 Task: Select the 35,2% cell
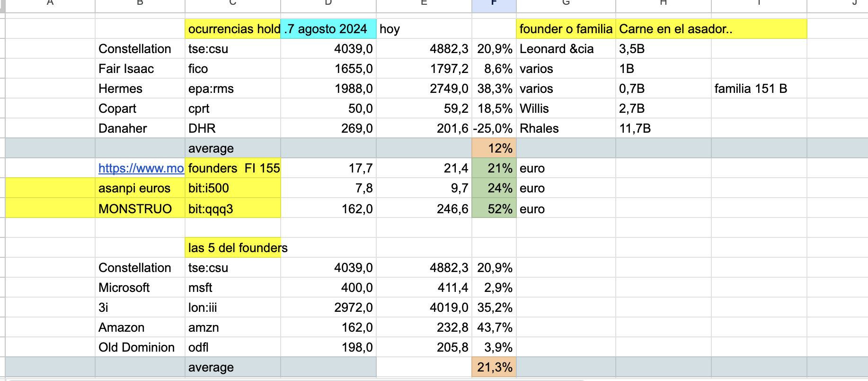[494, 308]
